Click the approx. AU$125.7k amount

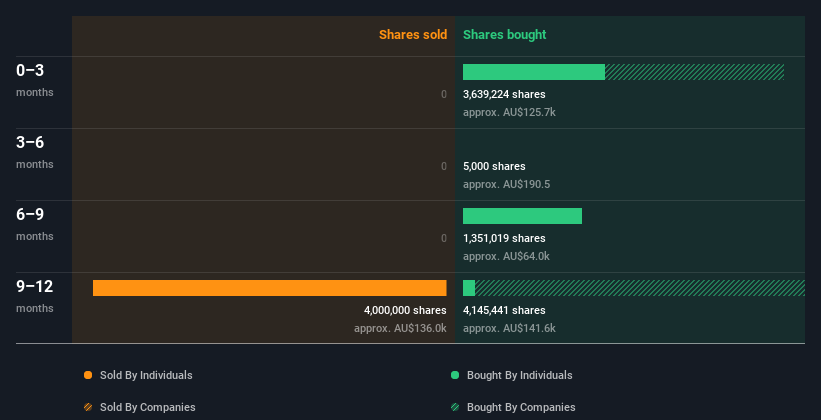[509, 113]
